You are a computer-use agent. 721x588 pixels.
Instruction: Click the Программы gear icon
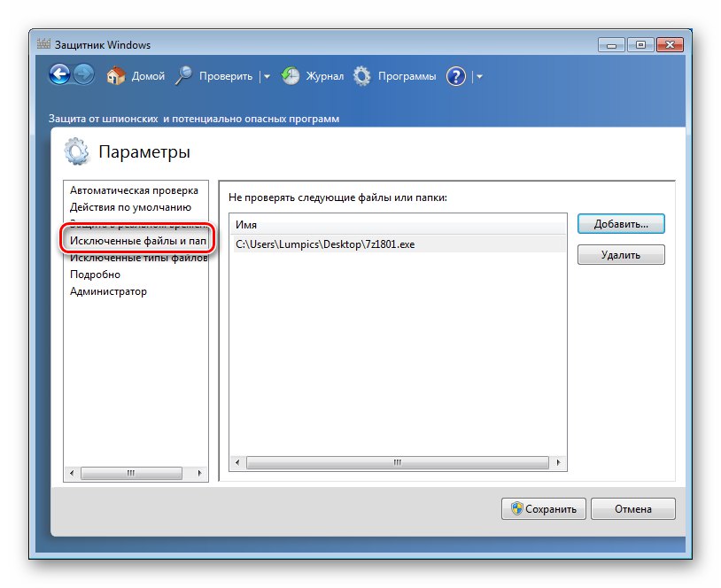362,76
